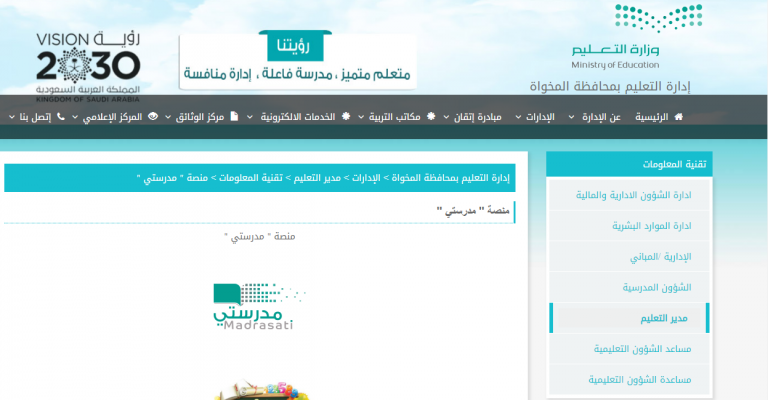
Task: Click the home icon beside الرئيسية
Action: pyautogui.click(x=678, y=117)
